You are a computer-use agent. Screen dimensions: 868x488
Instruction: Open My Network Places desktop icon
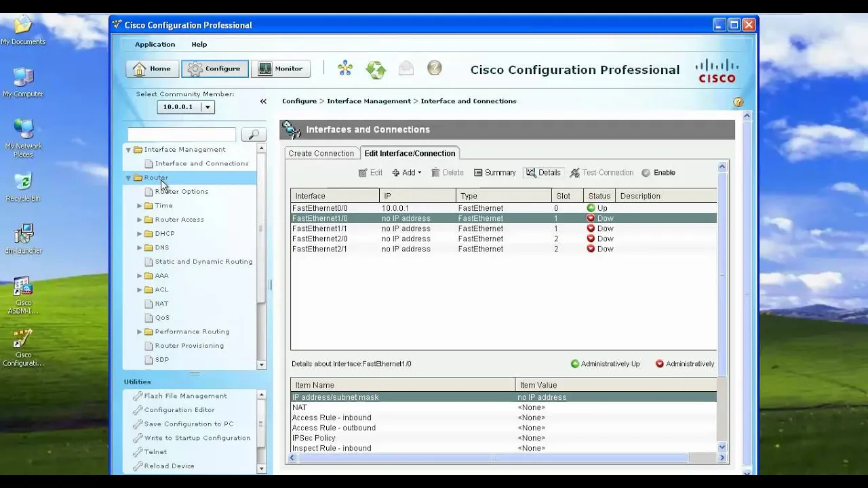[23, 138]
